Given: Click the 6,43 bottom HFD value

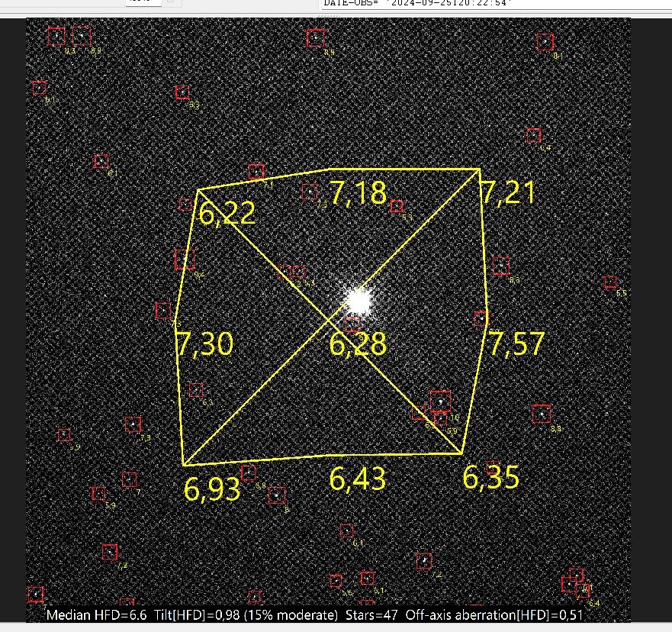Looking at the screenshot, I should point(358,479).
